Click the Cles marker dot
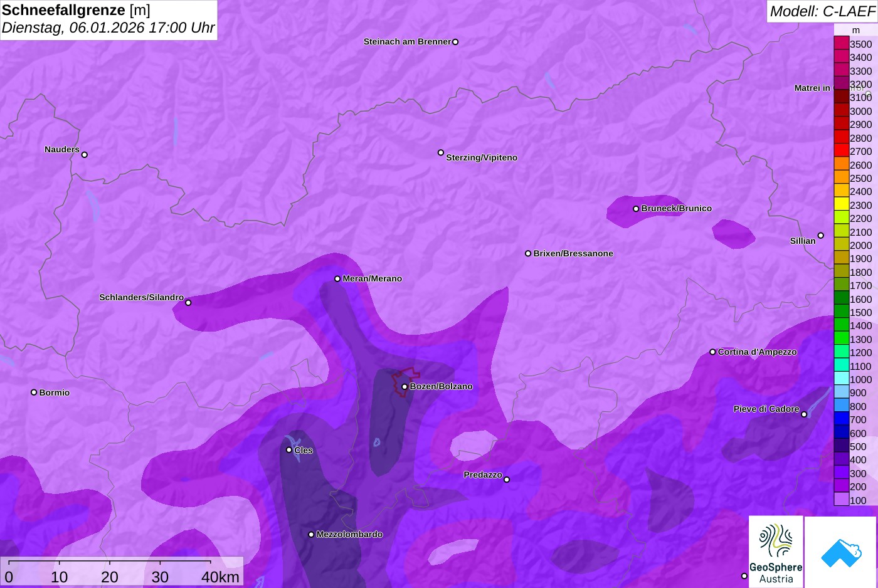This screenshot has height=588, width=878. (x=289, y=450)
